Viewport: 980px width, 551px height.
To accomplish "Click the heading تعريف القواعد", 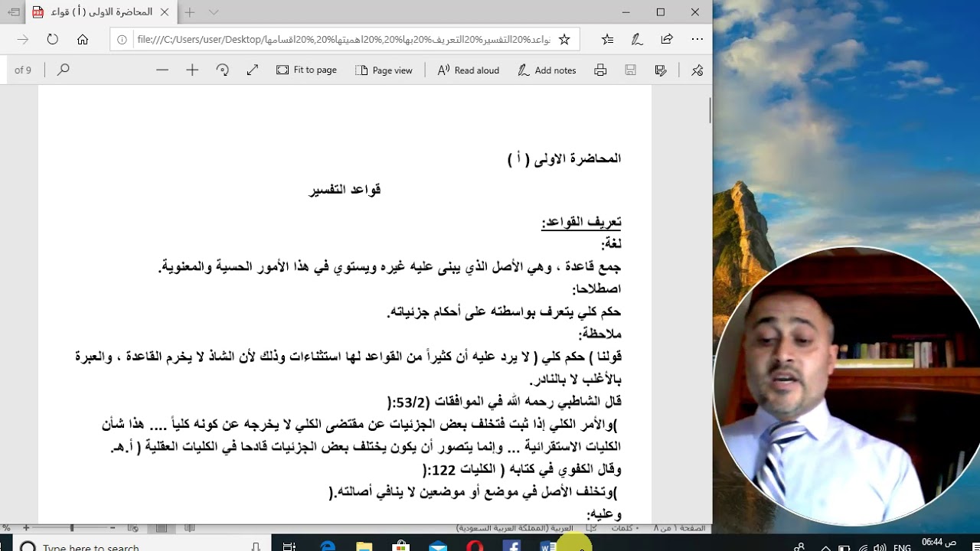I will click(x=581, y=222).
